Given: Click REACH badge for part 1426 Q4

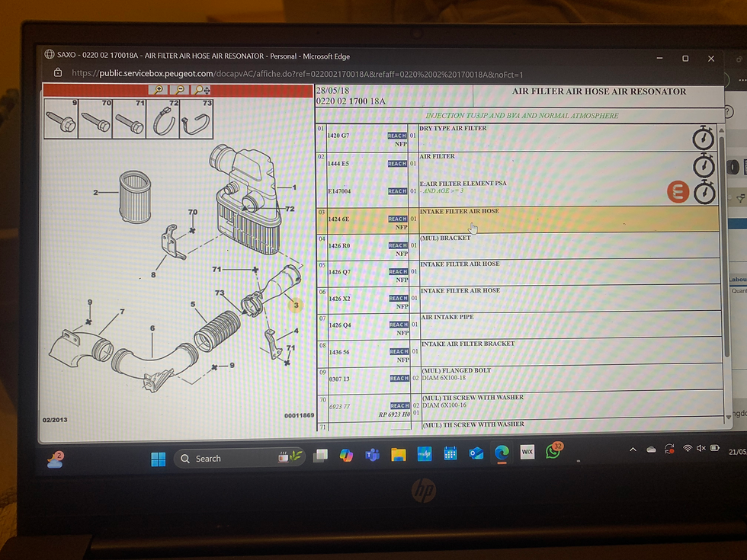Looking at the screenshot, I should [399, 325].
